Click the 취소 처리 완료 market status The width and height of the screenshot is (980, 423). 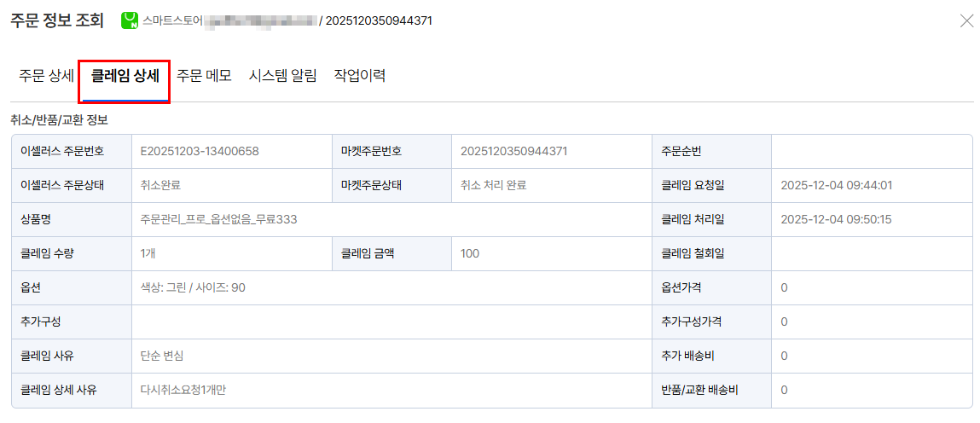pyautogui.click(x=493, y=185)
